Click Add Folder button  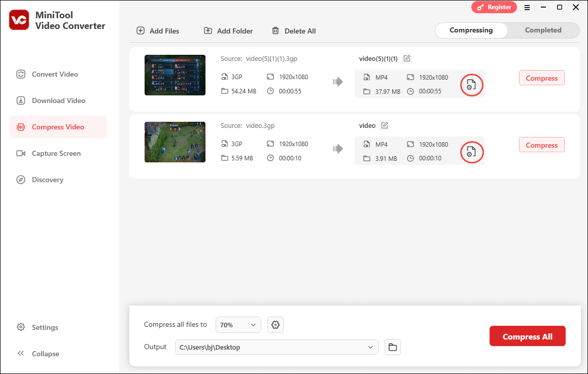pyautogui.click(x=228, y=31)
